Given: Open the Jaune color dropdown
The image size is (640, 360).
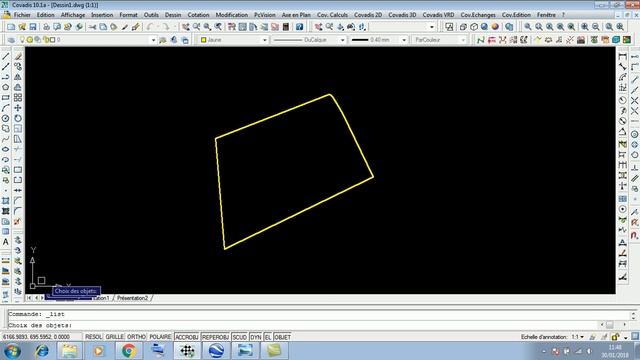Looking at the screenshot, I should (264, 40).
